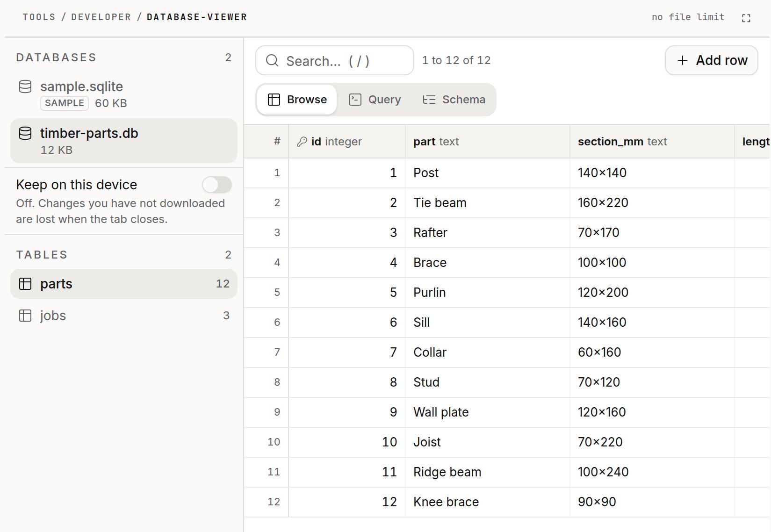Image resolution: width=771 pixels, height=532 pixels.
Task: Click the 'Joist' part cell
Action: (x=488, y=442)
